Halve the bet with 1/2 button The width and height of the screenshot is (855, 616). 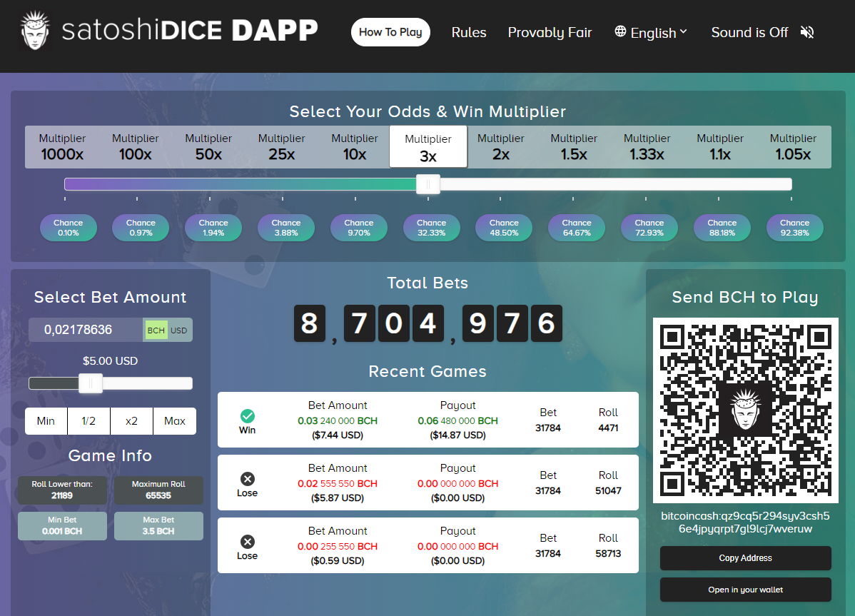88,421
